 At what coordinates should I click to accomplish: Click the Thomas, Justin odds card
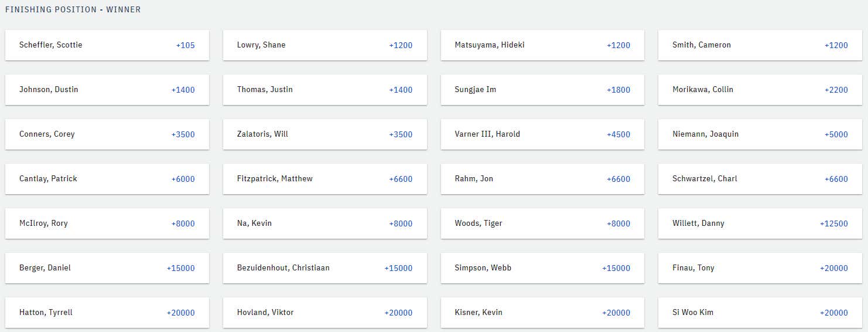325,90
